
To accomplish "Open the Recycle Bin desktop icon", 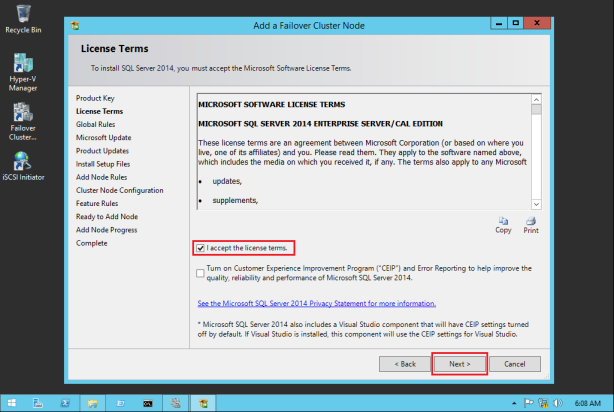I will (23, 19).
